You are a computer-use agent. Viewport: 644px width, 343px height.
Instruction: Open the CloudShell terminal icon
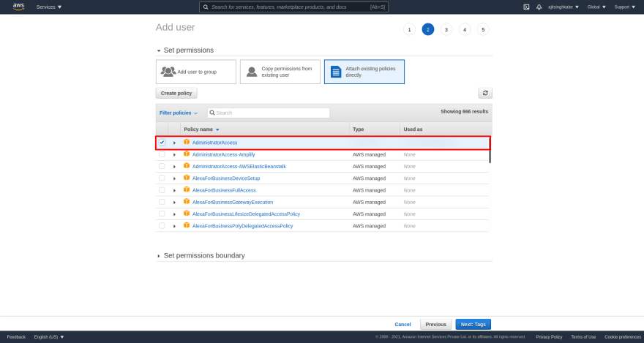pos(526,7)
